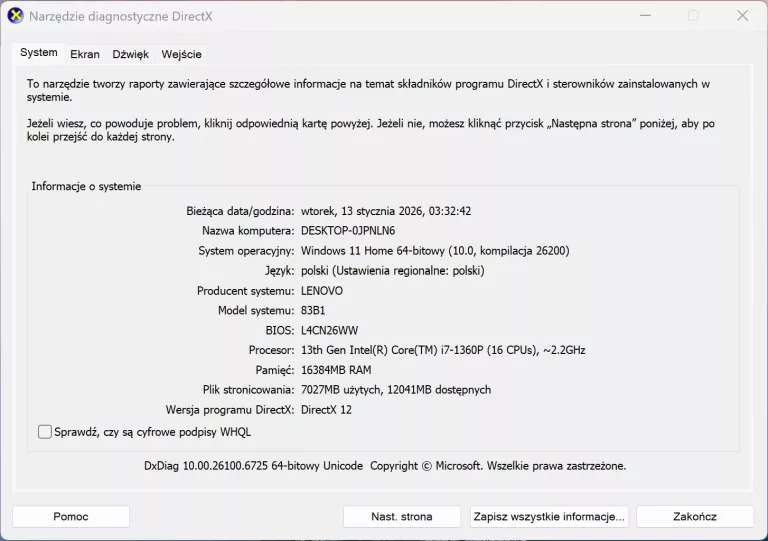Enable the WHQL digital signatures checkbox

click(45, 432)
